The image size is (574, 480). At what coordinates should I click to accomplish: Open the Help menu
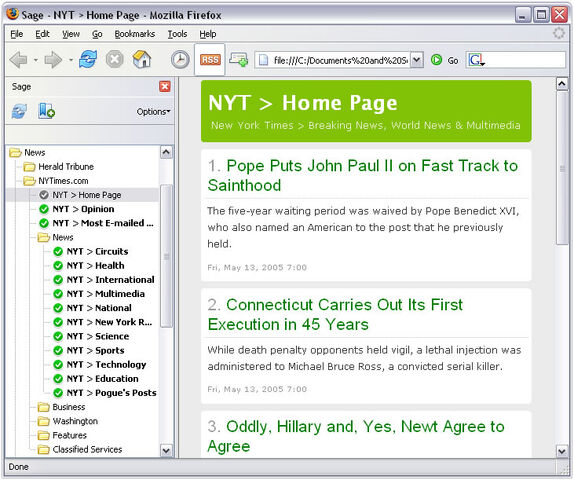208,34
